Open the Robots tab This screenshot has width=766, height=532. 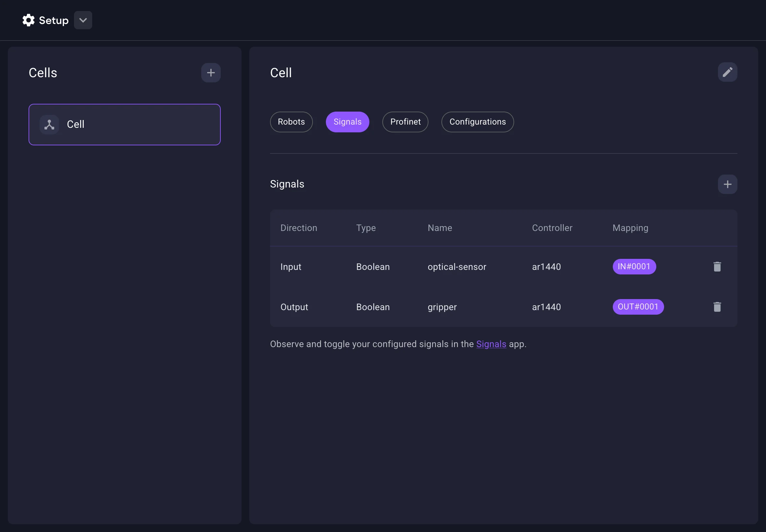point(291,122)
